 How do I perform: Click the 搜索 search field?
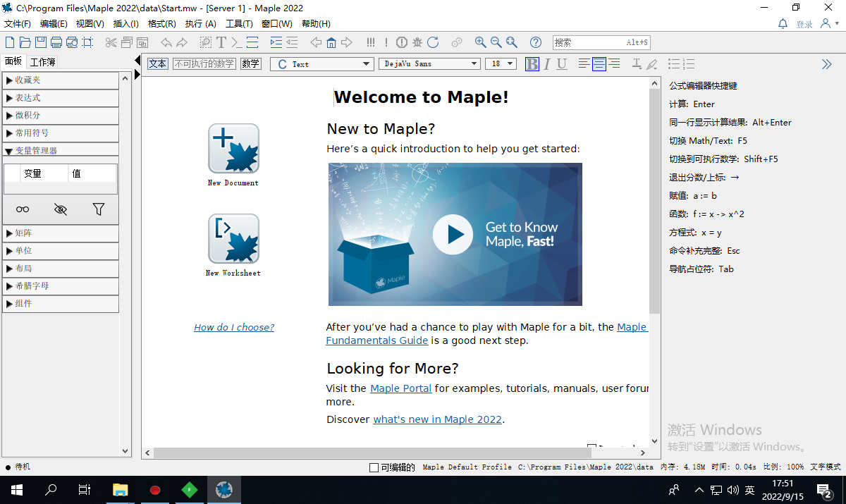pos(601,42)
